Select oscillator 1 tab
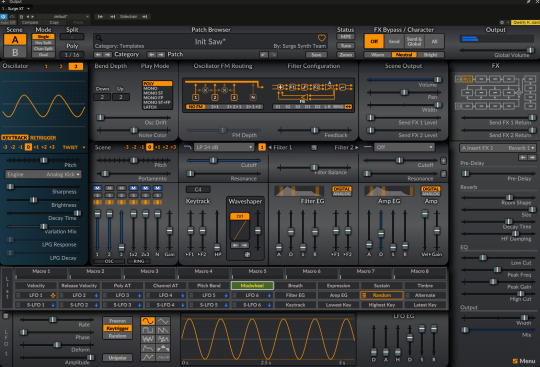 click(x=46, y=66)
